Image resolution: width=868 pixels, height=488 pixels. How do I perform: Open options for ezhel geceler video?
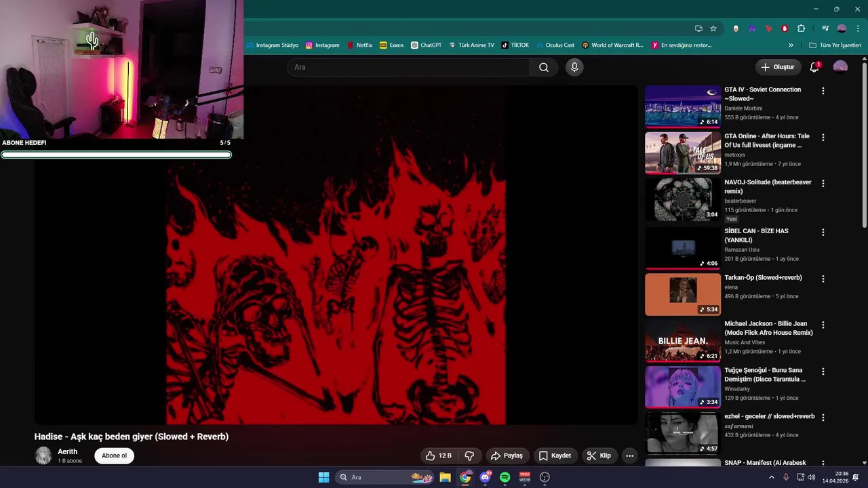[x=823, y=418]
